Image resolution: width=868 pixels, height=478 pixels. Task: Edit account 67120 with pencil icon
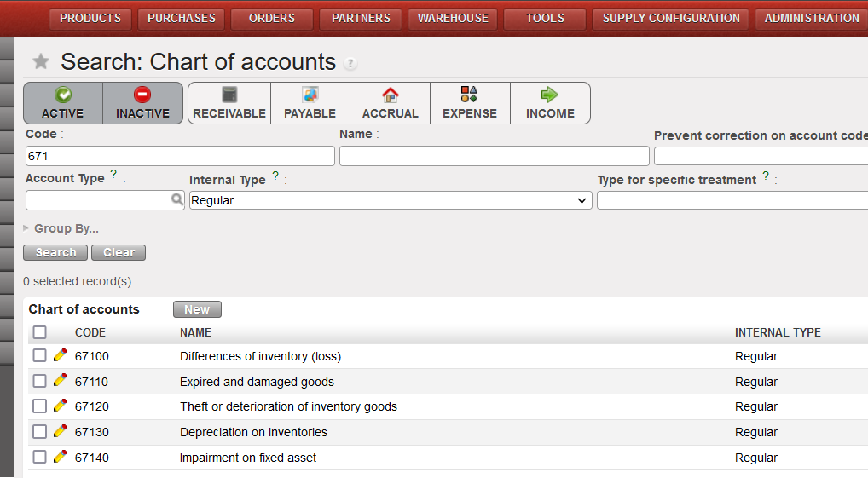(60, 406)
